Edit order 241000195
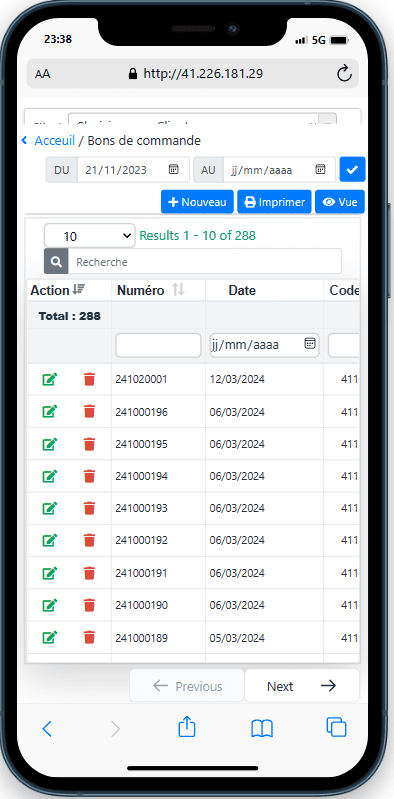The image size is (394, 799). tap(49, 444)
